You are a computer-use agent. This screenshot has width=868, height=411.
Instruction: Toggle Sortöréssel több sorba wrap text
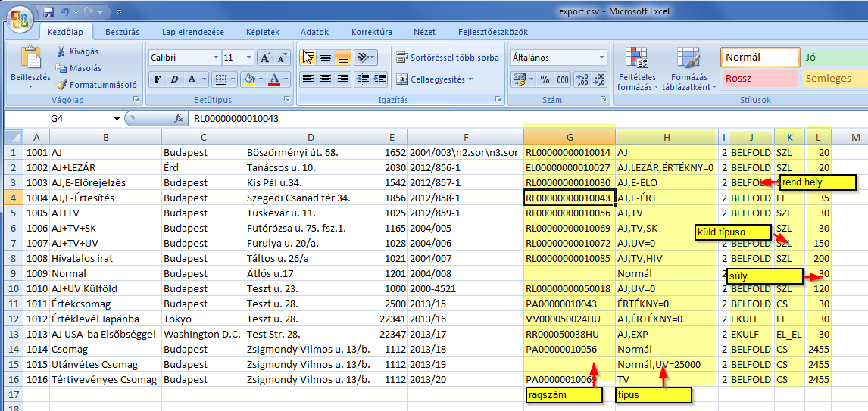pos(448,57)
